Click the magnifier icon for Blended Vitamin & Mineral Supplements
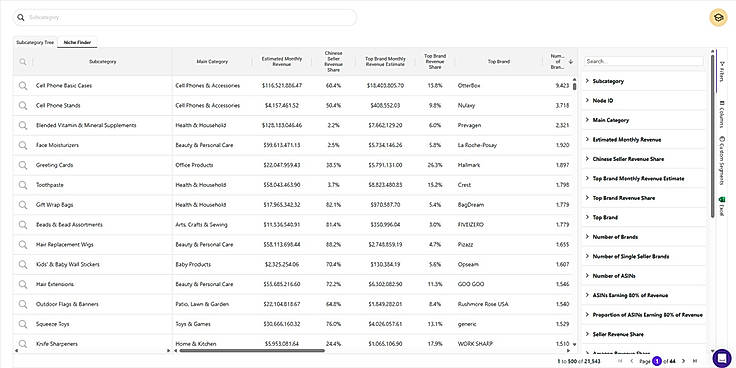The width and height of the screenshot is (736, 368). coord(23,125)
